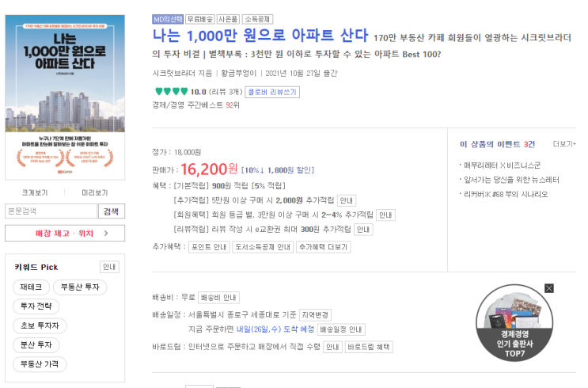588x388 pixels.
Task: Click 안내 next to 키워드 Pick
Action: click(x=109, y=267)
